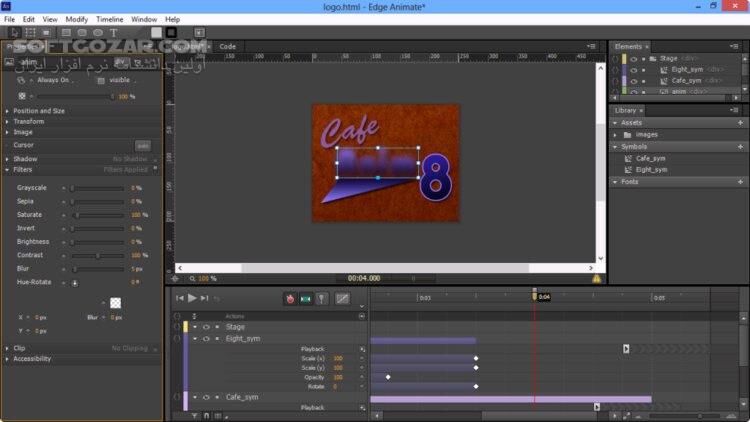
Task: Open the Window menu
Action: coord(144,19)
